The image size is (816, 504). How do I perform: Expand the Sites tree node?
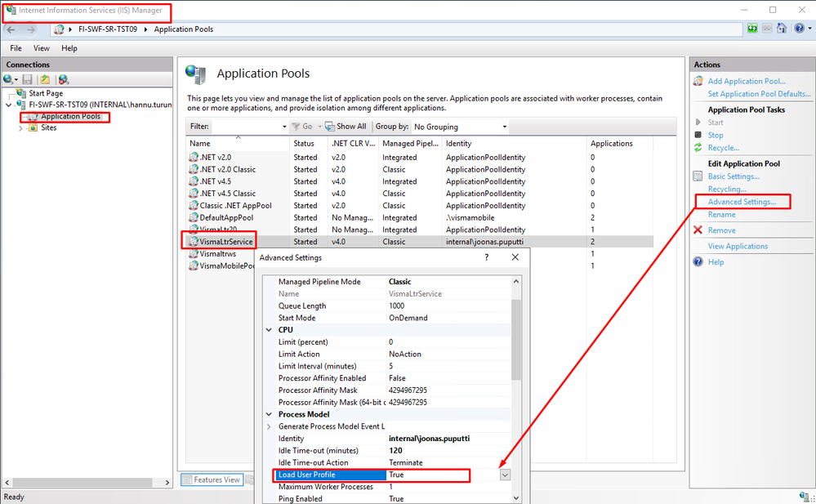click(x=20, y=128)
